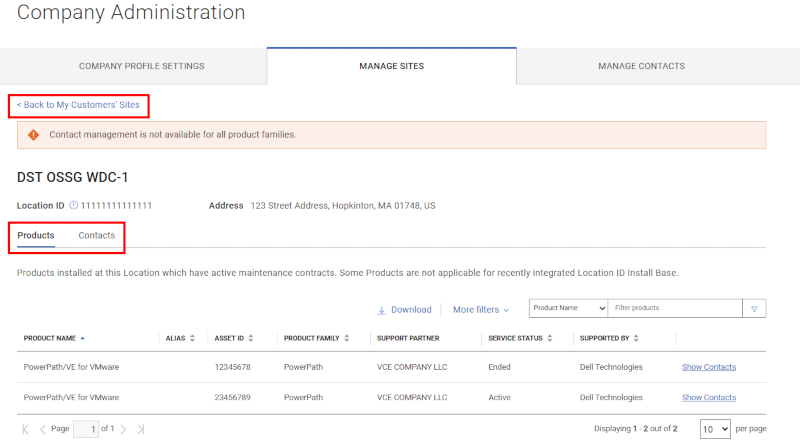
Task: Jump to the last page arrow
Action: (141, 429)
